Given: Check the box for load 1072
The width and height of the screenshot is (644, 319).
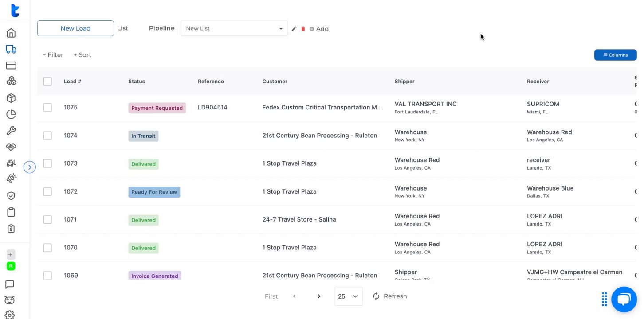Looking at the screenshot, I should click(x=47, y=192).
